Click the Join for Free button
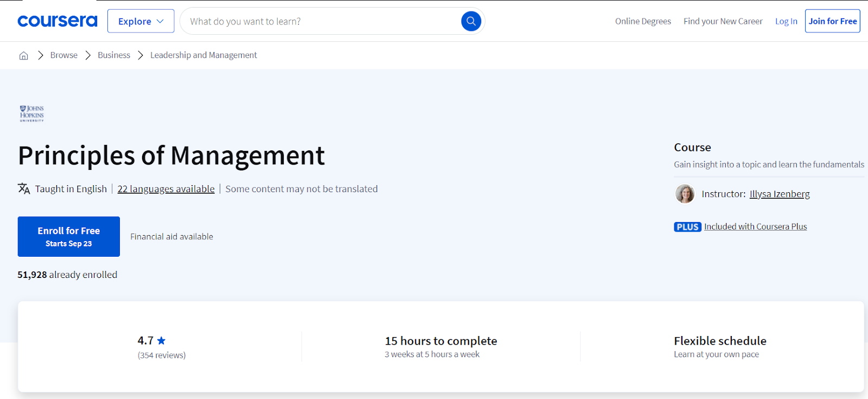The width and height of the screenshot is (868, 399). (833, 21)
